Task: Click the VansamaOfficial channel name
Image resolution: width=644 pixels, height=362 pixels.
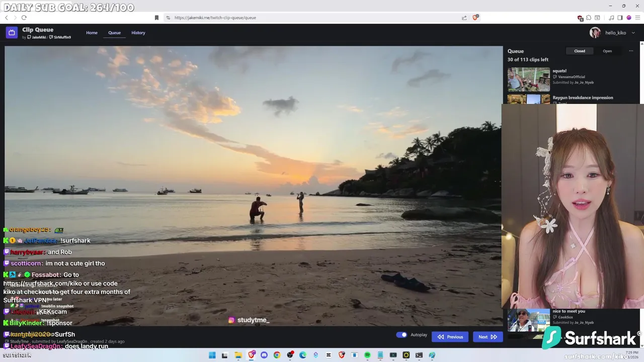Action: pyautogui.click(x=572, y=77)
